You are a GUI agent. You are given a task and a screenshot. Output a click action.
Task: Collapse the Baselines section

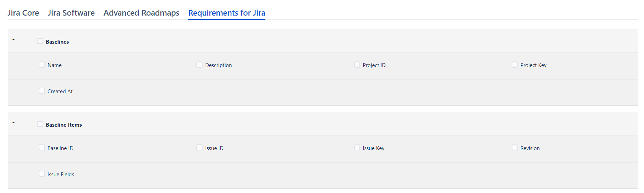[x=13, y=40]
